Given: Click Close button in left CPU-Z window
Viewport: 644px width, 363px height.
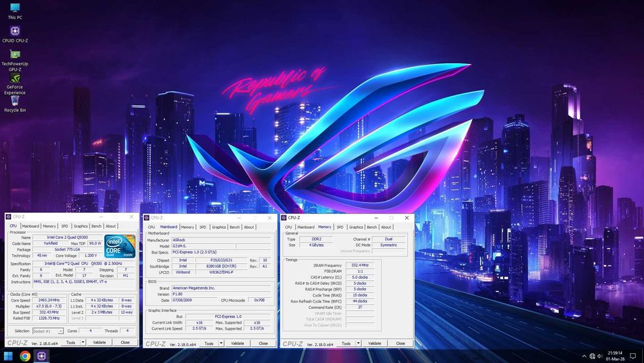Looking at the screenshot, I should [x=125, y=342].
